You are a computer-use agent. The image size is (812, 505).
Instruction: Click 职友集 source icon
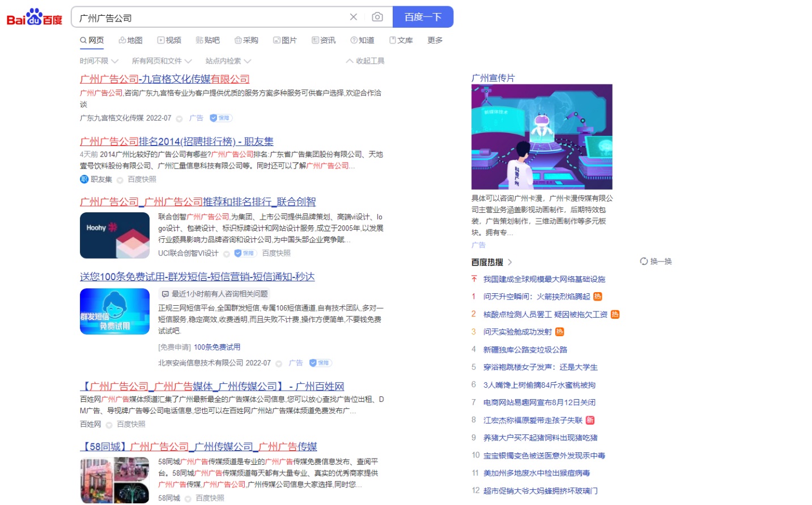pyautogui.click(x=84, y=179)
